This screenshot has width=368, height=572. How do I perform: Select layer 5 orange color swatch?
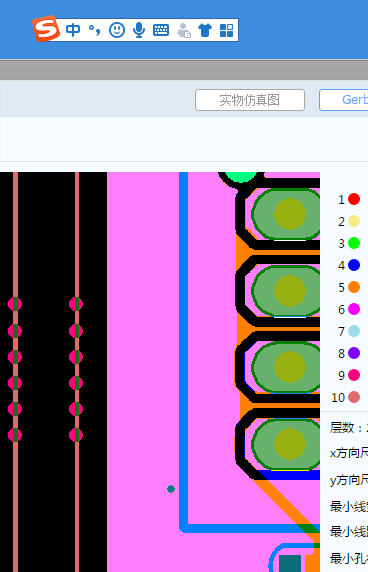pos(354,287)
